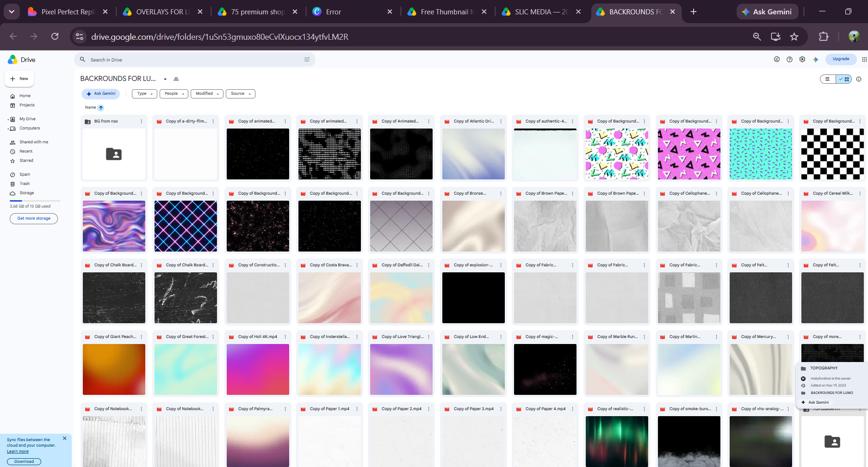Open more actions for BG from nox folder
Screen dimensions: 868x467
coord(142,121)
